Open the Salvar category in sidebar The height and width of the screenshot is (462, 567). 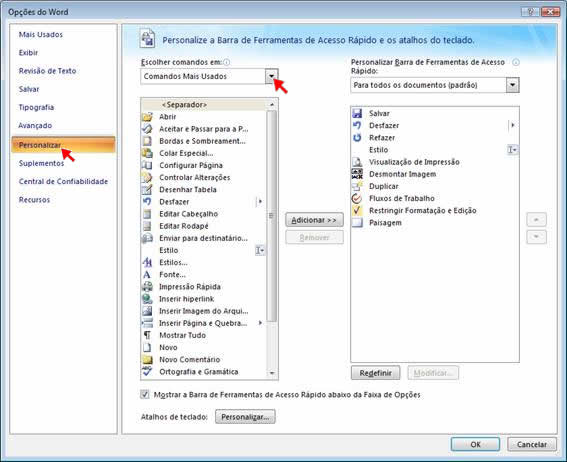click(x=29, y=89)
